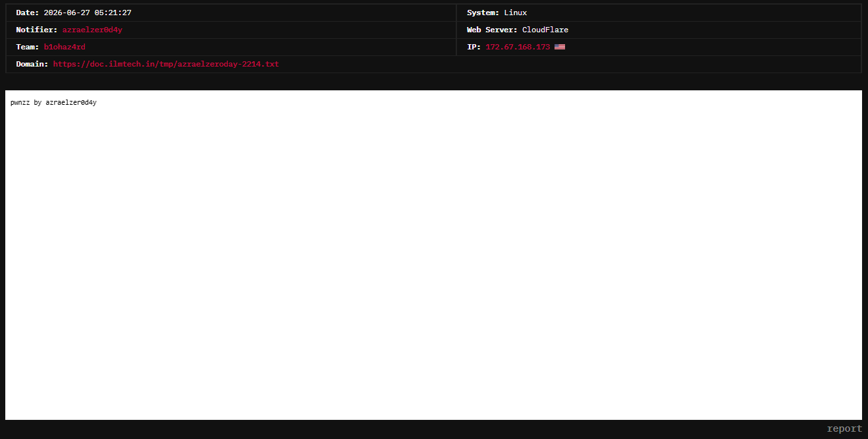Click the 'System:' label
The height and width of the screenshot is (439, 868).
click(483, 13)
